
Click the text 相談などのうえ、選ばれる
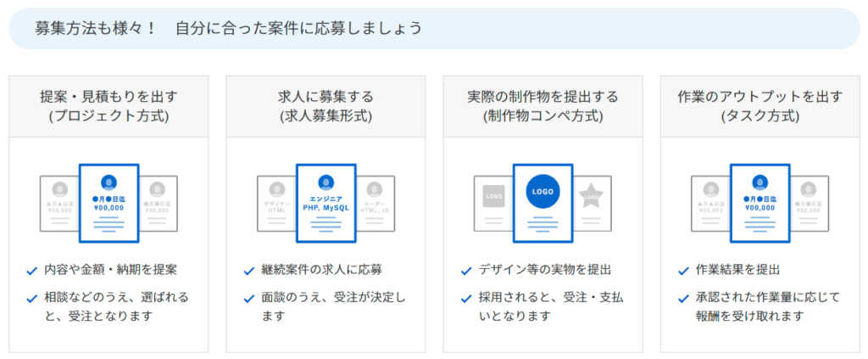[116, 298]
